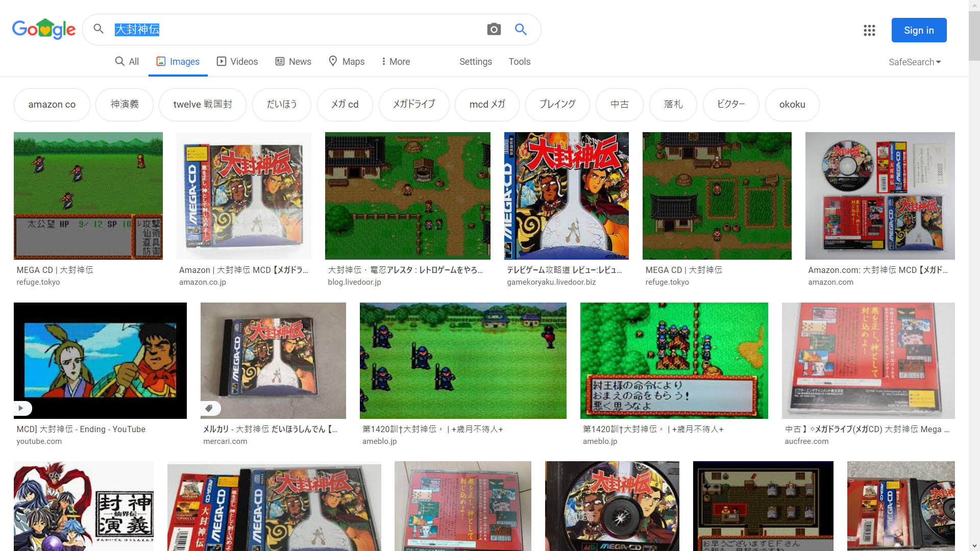Open 'メルカリ - 大封神伝' title link
980x551 pixels.
tap(270, 429)
